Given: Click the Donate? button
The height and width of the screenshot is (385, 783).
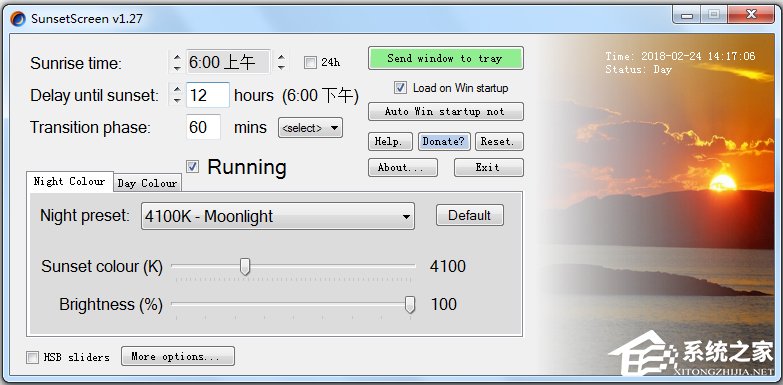Looking at the screenshot, I should [443, 141].
